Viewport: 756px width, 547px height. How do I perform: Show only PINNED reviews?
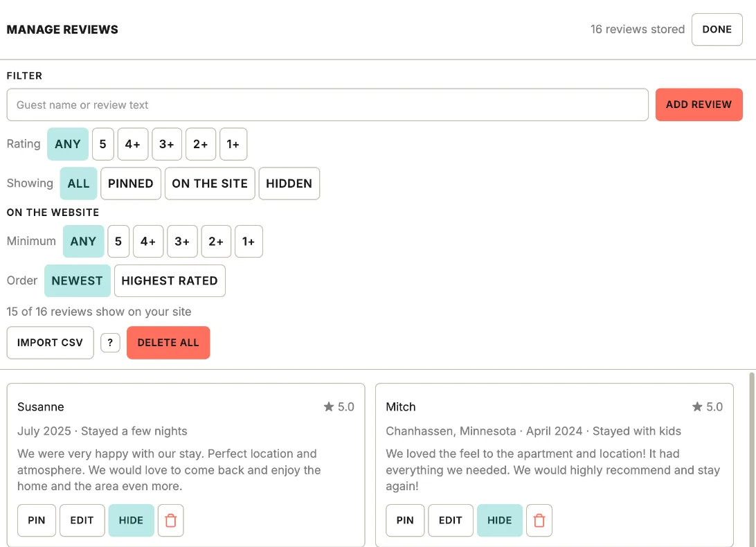click(x=131, y=183)
